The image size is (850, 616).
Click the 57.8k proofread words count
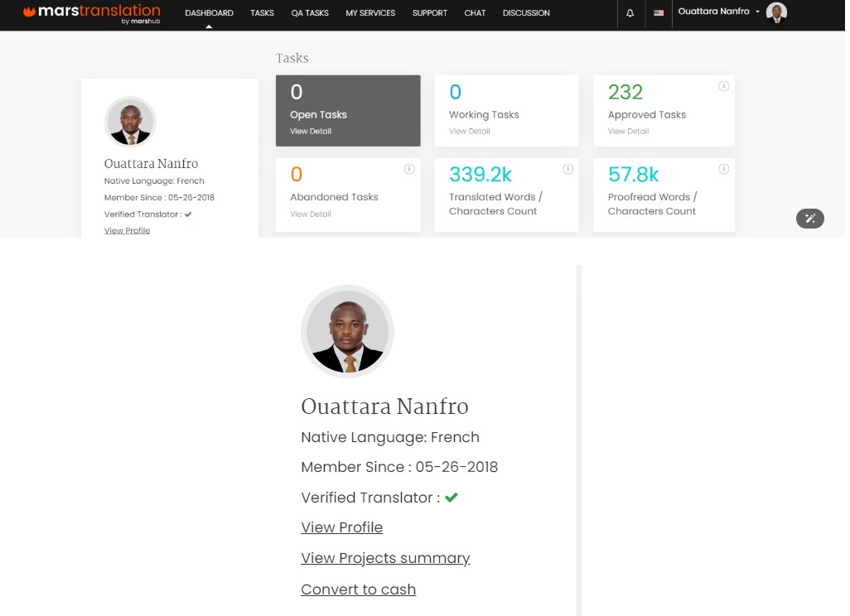[x=633, y=175]
